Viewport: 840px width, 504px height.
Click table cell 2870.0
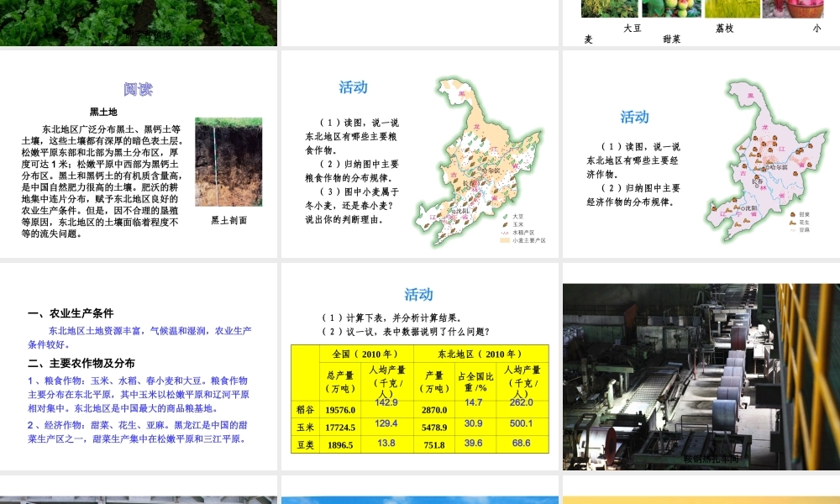tap(434, 410)
